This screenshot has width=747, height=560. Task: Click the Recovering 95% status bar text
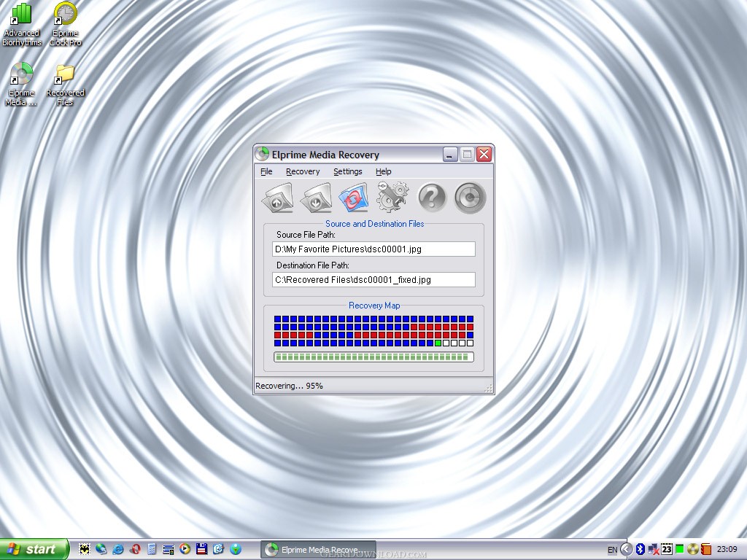[289, 386]
